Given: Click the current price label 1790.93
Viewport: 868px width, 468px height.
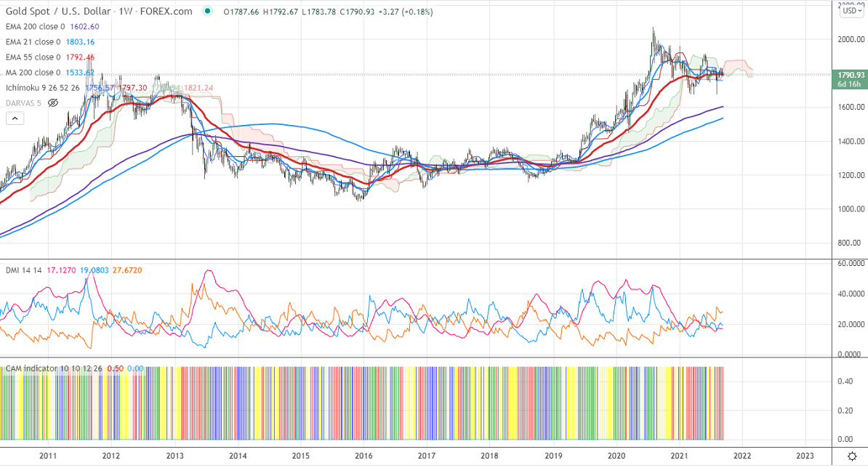Looking at the screenshot, I should (851, 76).
